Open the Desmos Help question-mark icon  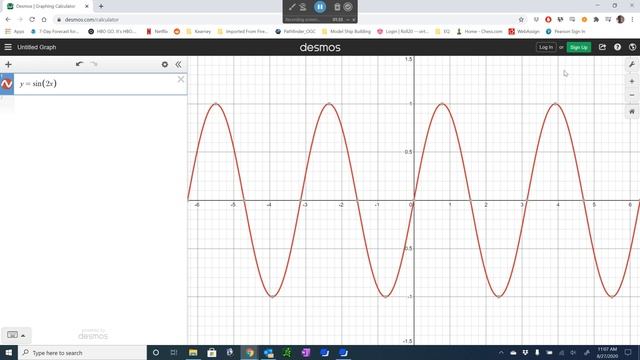(x=617, y=47)
